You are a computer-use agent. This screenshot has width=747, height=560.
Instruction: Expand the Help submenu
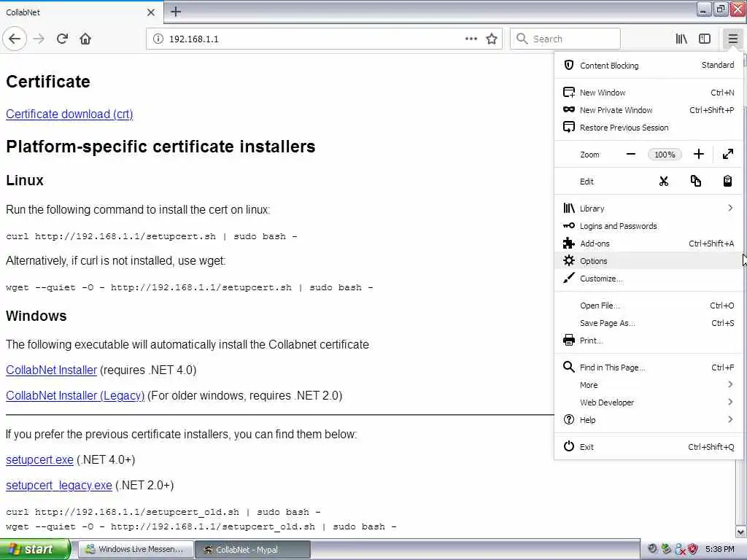click(649, 420)
